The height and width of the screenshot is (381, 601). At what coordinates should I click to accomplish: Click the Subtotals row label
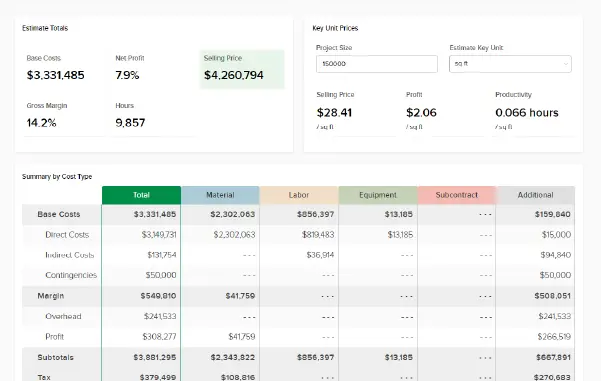pyautogui.click(x=56, y=357)
